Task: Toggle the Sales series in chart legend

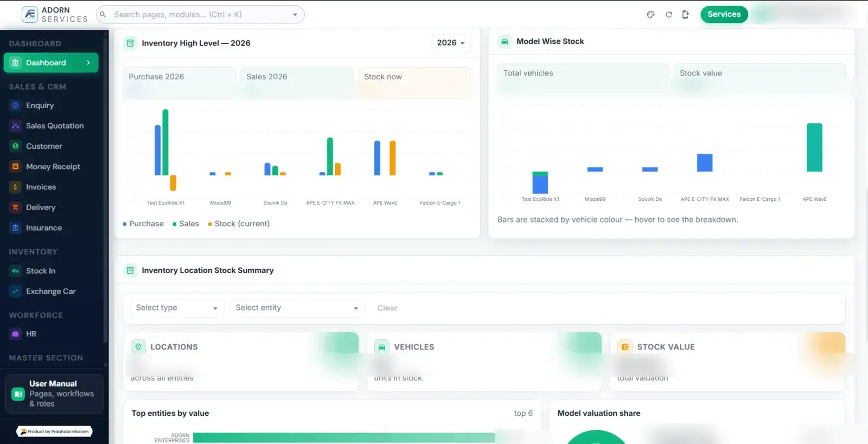Action: (186, 224)
